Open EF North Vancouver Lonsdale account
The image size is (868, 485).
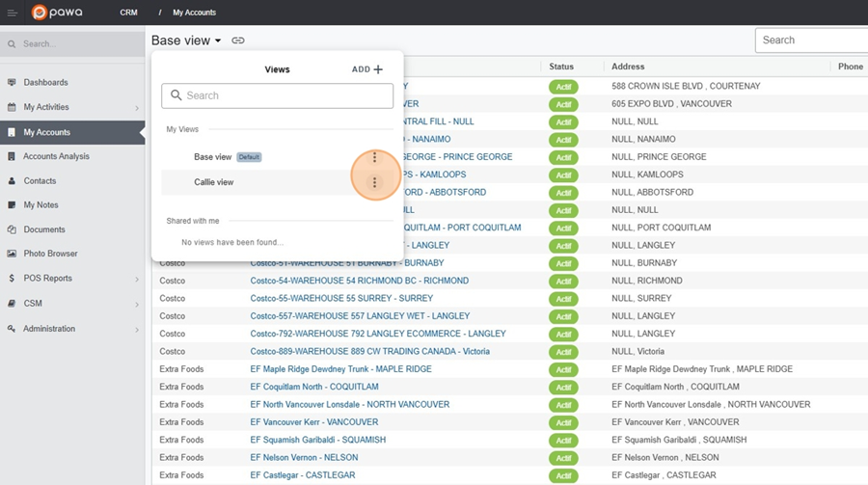pos(350,405)
